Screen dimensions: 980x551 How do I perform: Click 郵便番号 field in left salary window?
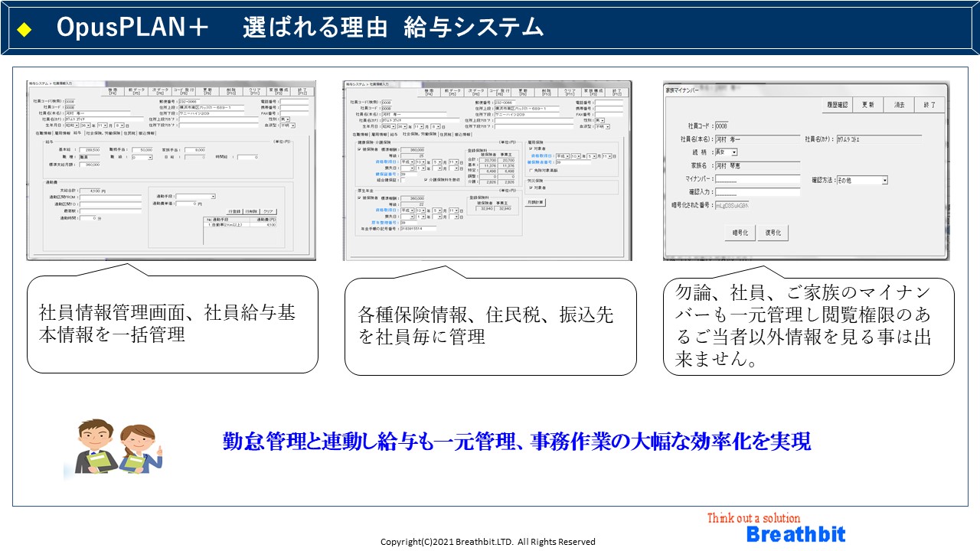[189, 102]
